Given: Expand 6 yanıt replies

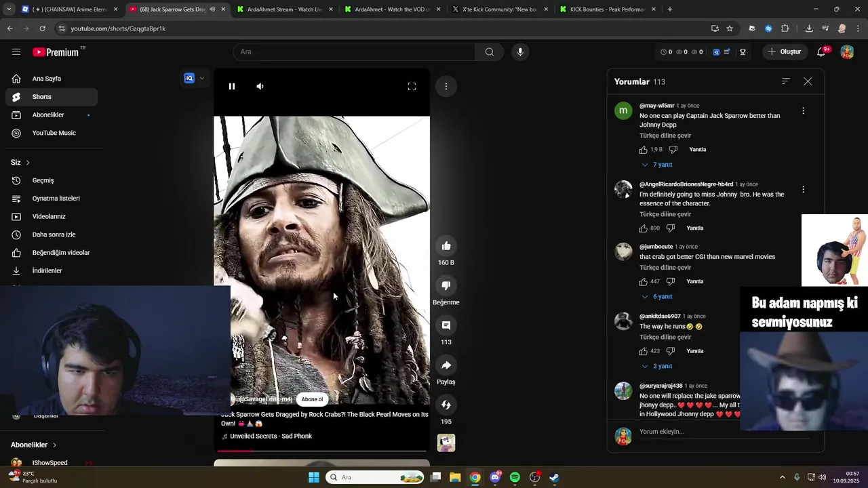Looking at the screenshot, I should coord(657,297).
